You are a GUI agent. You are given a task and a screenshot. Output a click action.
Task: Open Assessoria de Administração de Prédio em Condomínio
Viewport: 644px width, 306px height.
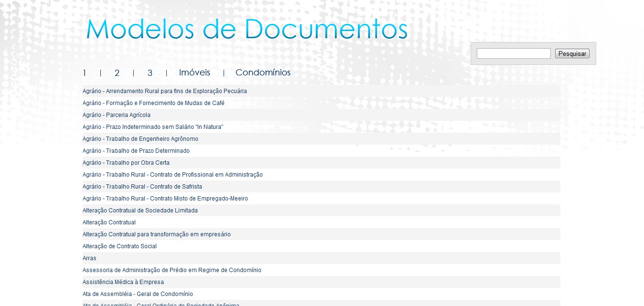tap(172, 270)
